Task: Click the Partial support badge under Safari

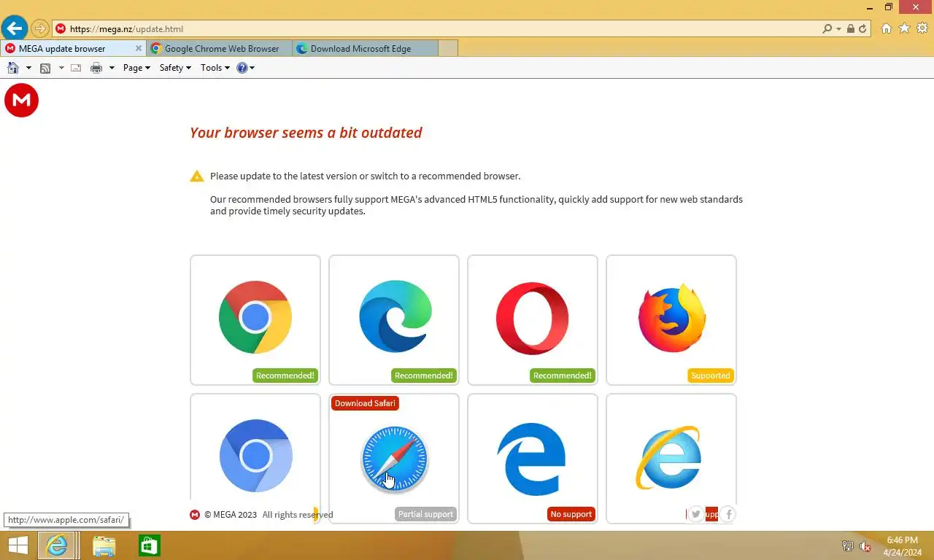Action: click(426, 514)
